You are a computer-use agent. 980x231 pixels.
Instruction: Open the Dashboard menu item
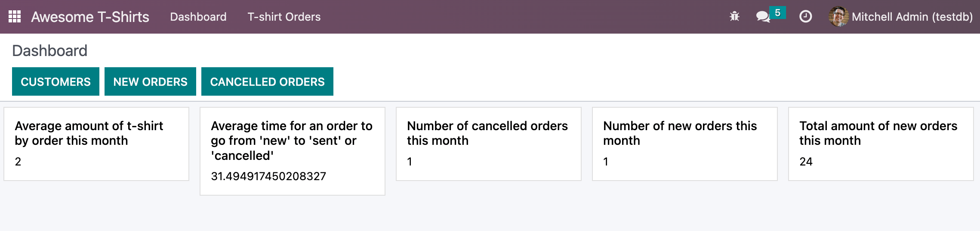point(198,17)
